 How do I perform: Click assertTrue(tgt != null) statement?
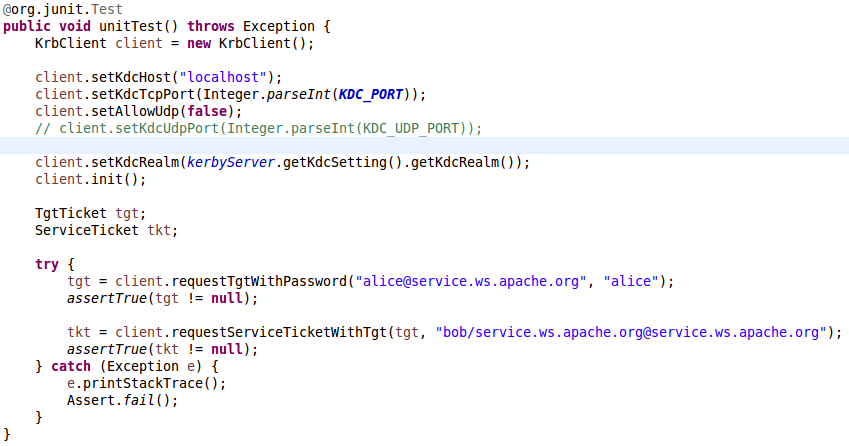coord(162,298)
